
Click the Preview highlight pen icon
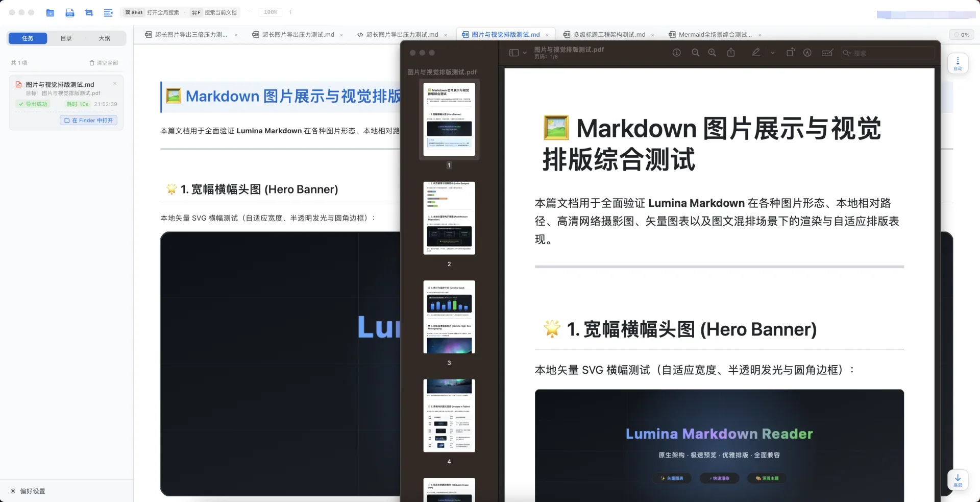click(x=756, y=52)
